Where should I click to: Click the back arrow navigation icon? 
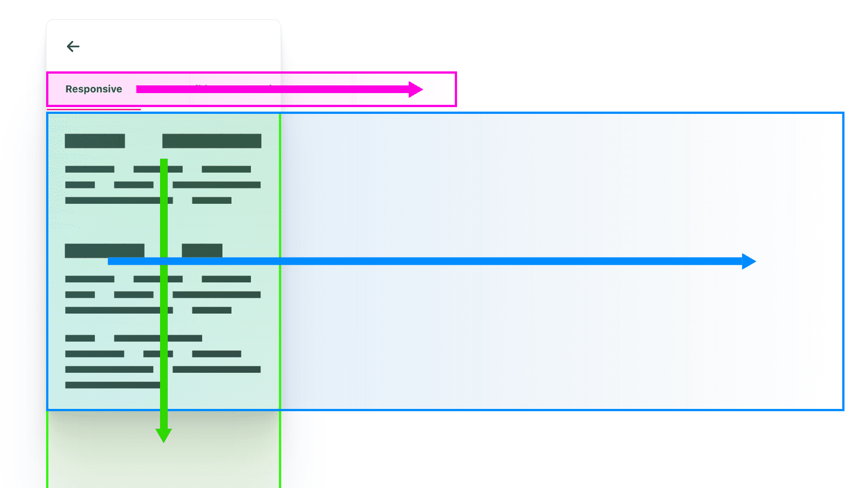click(x=73, y=46)
